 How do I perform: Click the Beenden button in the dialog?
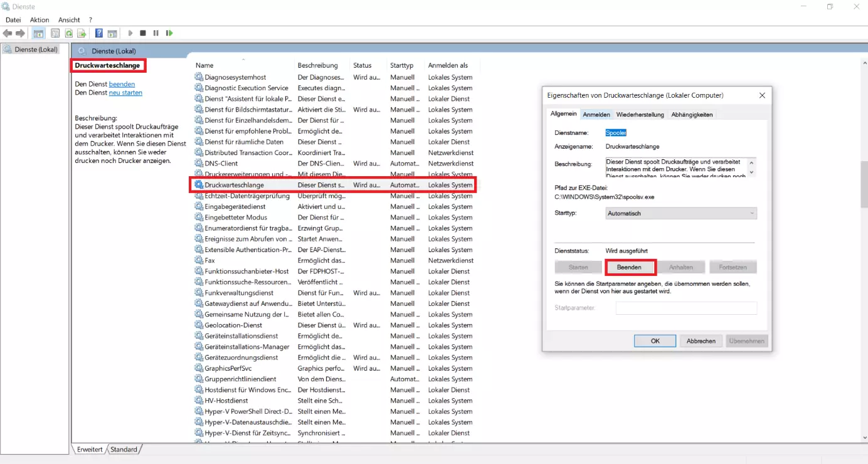[x=630, y=267]
